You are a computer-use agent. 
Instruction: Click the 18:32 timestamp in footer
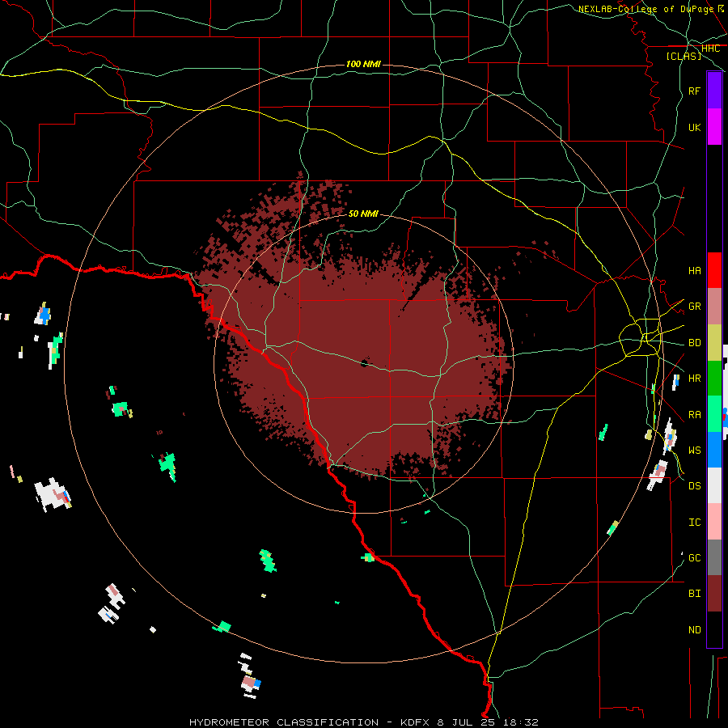click(523, 722)
